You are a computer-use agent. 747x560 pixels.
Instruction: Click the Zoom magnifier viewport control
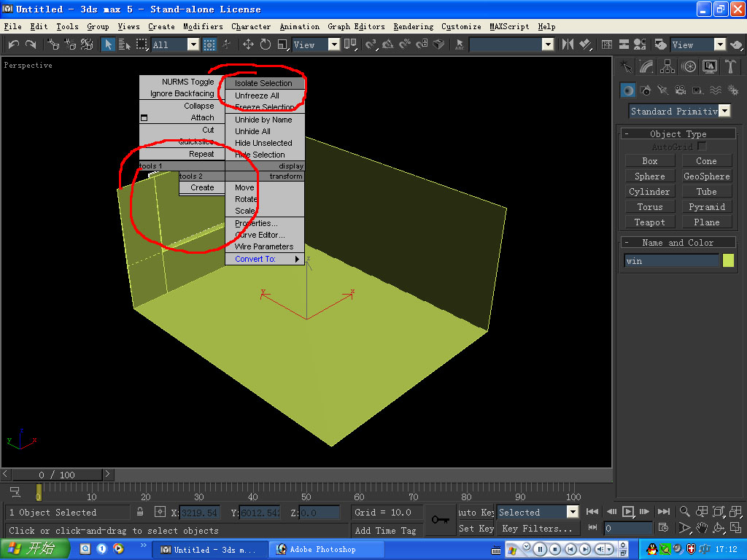click(684, 511)
